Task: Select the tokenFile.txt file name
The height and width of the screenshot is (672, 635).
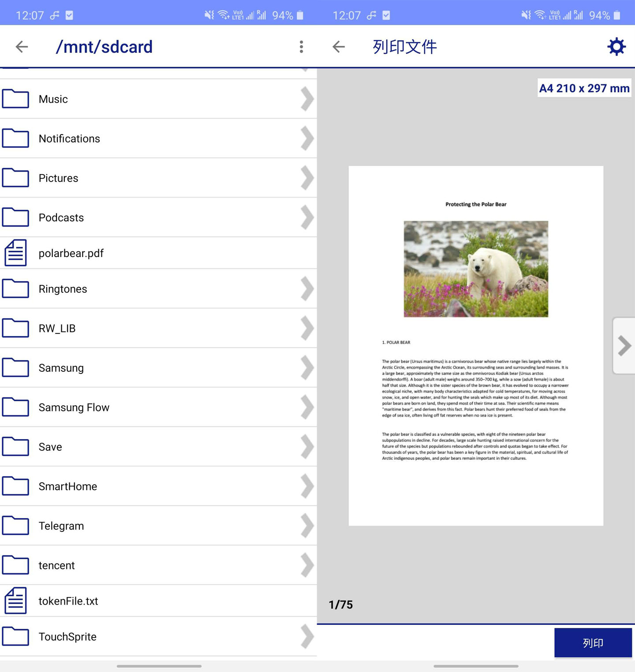Action: [x=68, y=601]
